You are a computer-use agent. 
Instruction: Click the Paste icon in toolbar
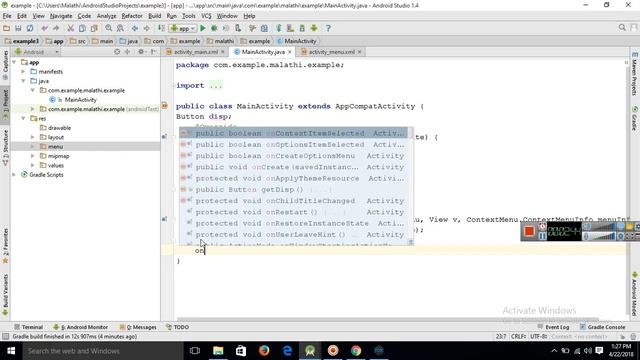tap(94, 28)
